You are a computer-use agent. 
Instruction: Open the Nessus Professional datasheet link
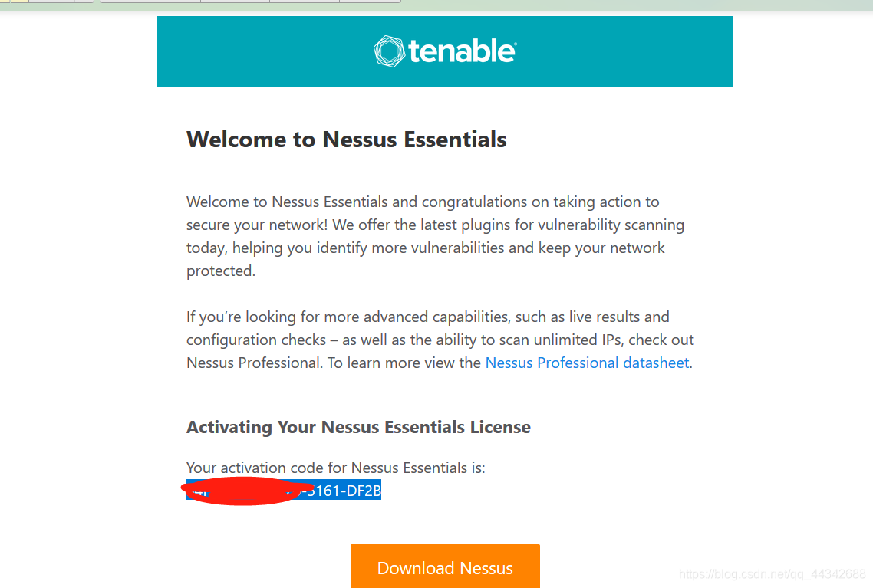pos(586,363)
